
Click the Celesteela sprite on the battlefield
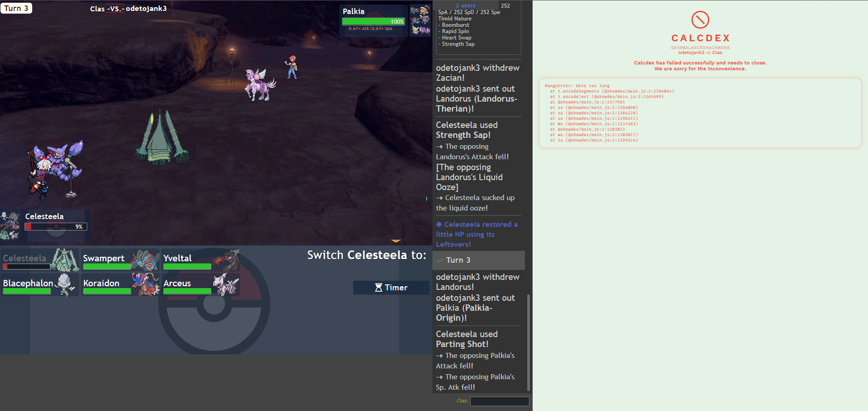click(162, 136)
